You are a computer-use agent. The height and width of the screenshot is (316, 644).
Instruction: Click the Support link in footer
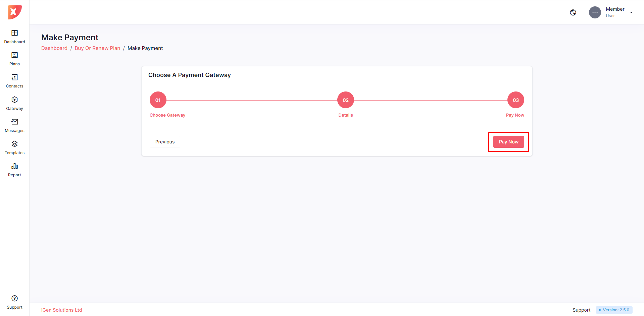pyautogui.click(x=581, y=310)
